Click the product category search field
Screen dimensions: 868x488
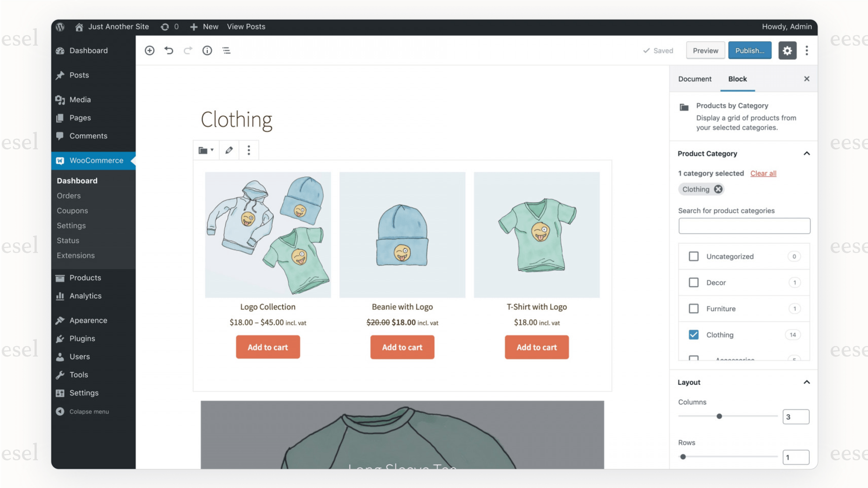click(744, 226)
